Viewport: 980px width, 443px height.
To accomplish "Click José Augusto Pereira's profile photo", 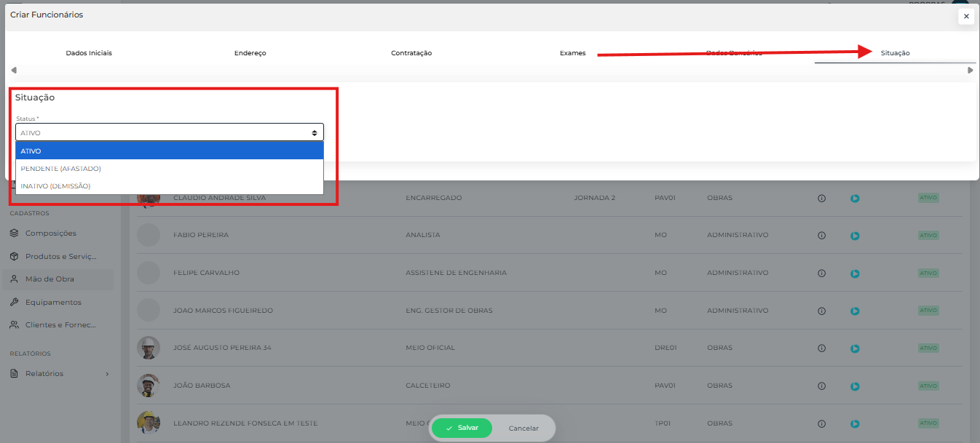I will 149,348.
